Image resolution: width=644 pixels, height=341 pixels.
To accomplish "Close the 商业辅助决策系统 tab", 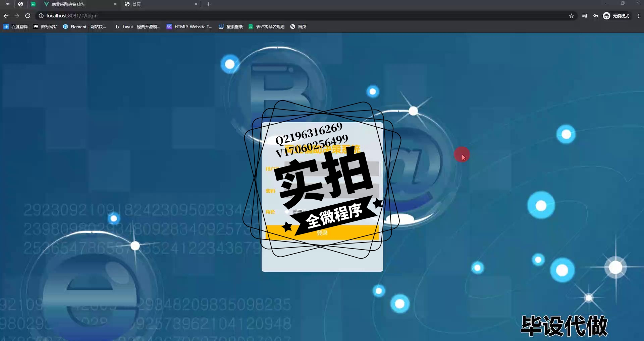I will click(x=115, y=4).
